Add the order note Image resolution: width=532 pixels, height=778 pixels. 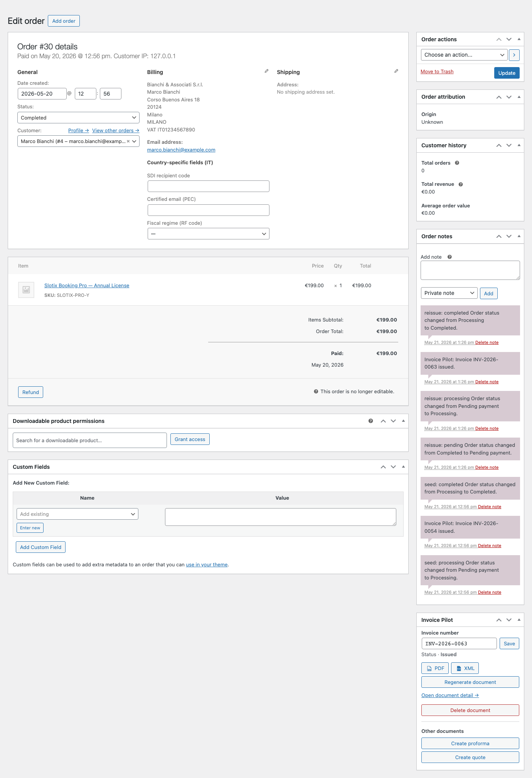point(488,293)
